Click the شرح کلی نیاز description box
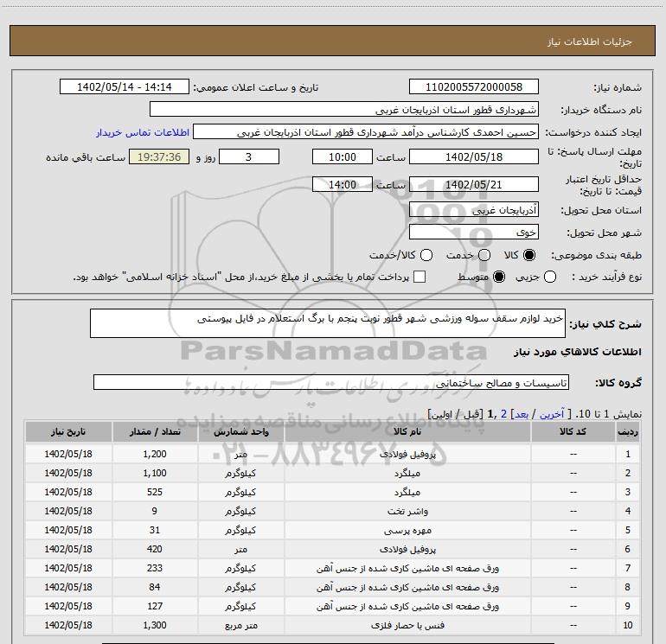This screenshot has width=666, height=644. pos(328,323)
